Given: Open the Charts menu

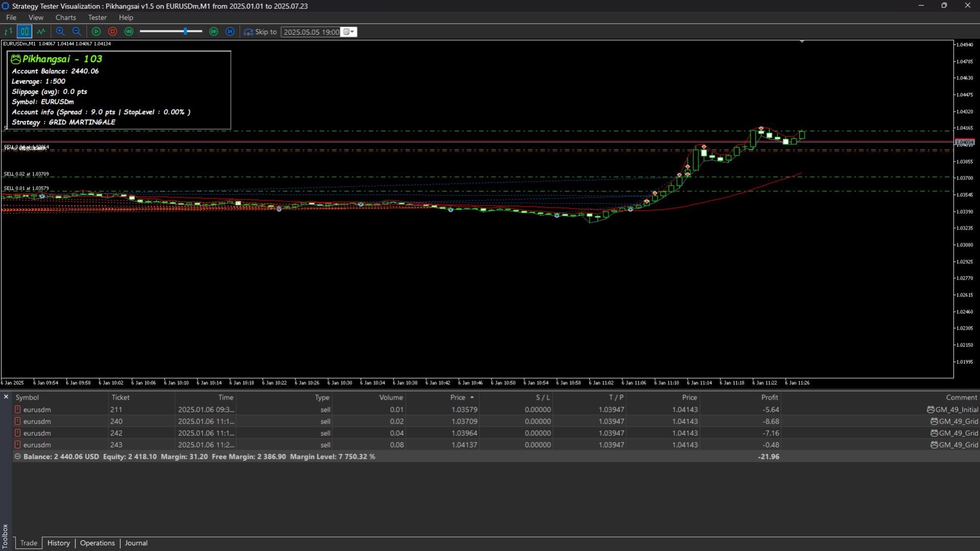Looking at the screenshot, I should click(x=66, y=17).
